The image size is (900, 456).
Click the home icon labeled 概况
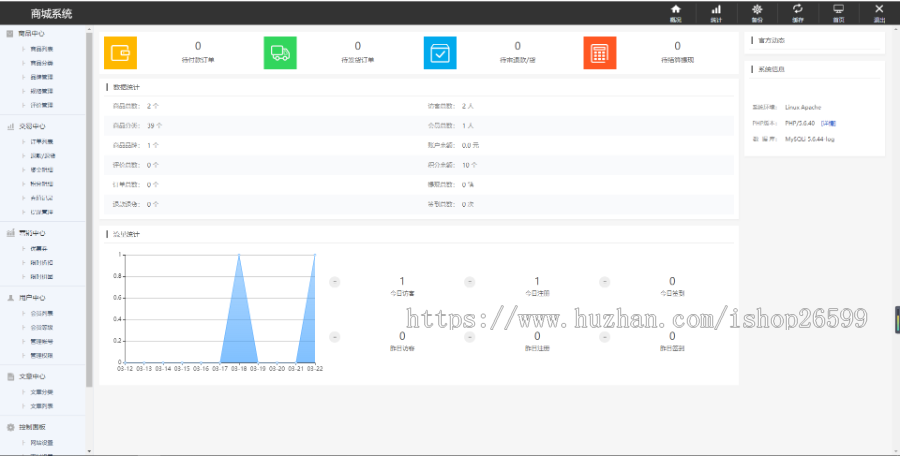(675, 12)
